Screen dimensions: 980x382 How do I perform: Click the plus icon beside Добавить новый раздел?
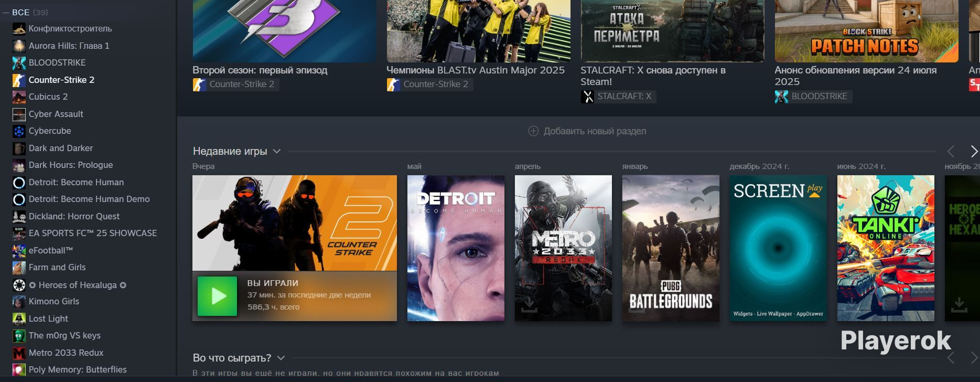point(533,131)
